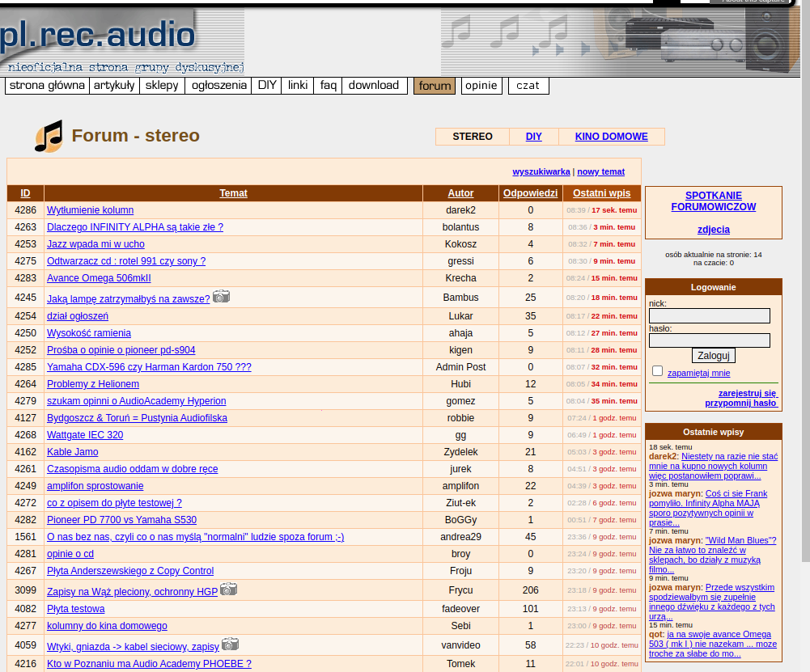This screenshot has height=672, width=810.
Task: Click the camera icon beside 'Wtyki, gniazda -> kabel sieciowy'
Action: tap(230, 645)
